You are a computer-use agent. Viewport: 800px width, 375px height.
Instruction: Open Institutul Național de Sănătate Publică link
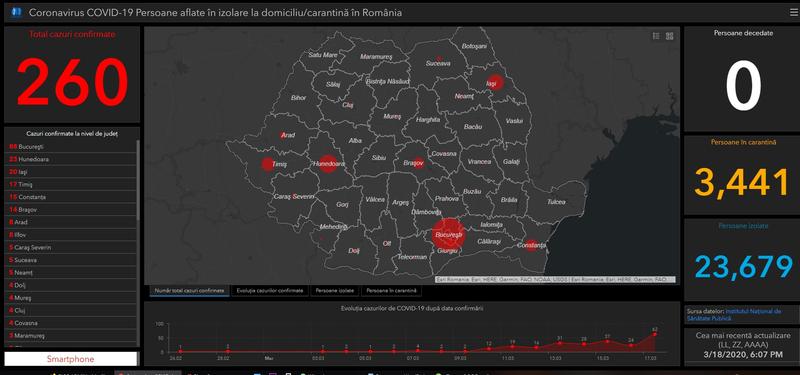(735, 314)
